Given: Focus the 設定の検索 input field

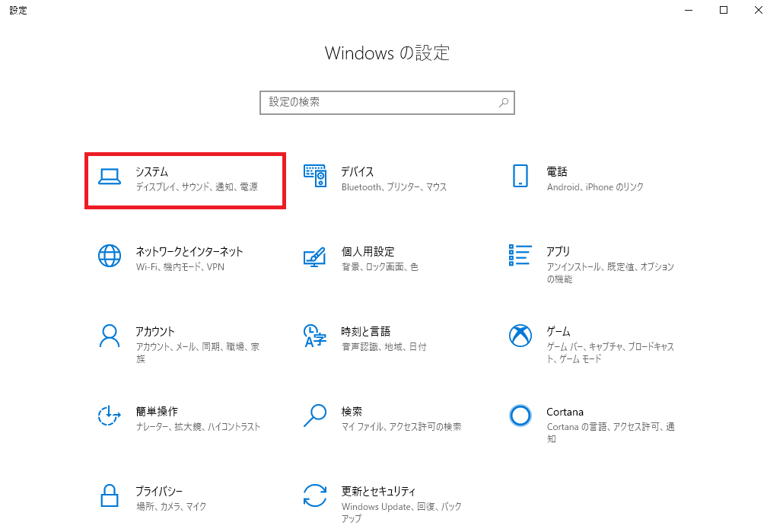Looking at the screenshot, I should pos(387,102).
